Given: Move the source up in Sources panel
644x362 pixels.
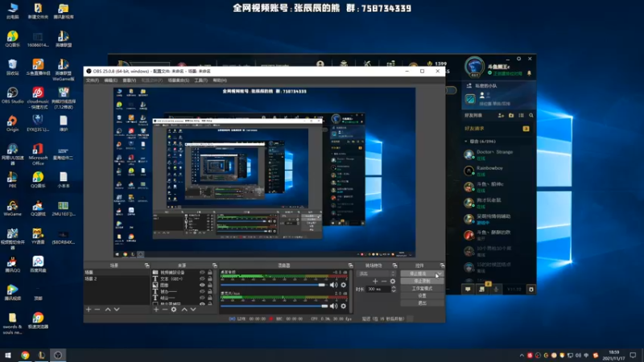Looking at the screenshot, I should 184,309.
